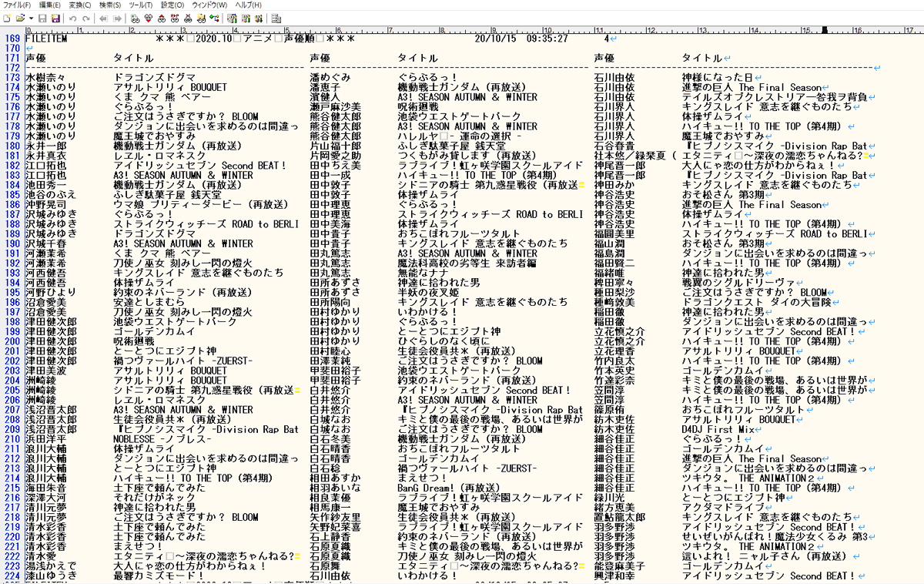Viewport: 924px width, 584px height.
Task: Click the title ひぐらしのなく頃に
Action: tap(444, 341)
